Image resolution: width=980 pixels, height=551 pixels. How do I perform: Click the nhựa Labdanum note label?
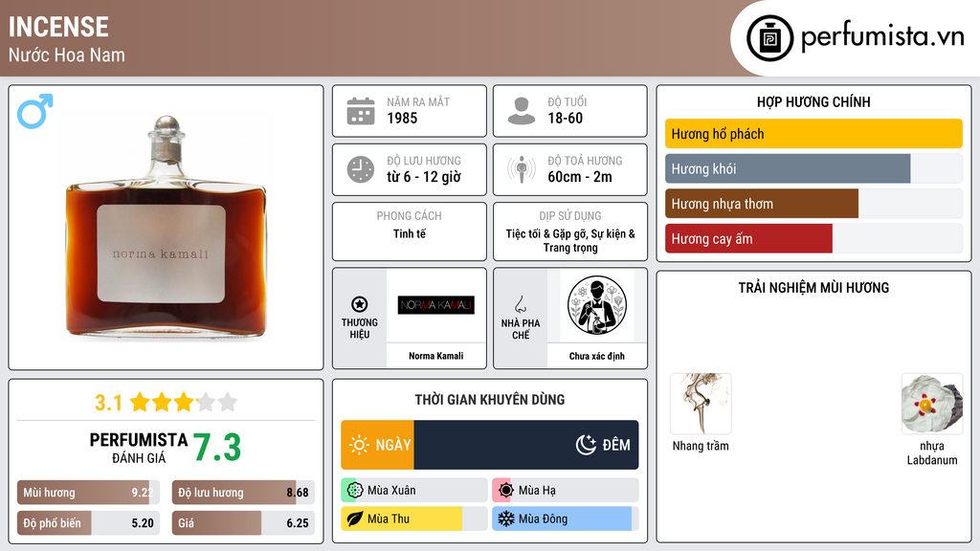pos(932,452)
